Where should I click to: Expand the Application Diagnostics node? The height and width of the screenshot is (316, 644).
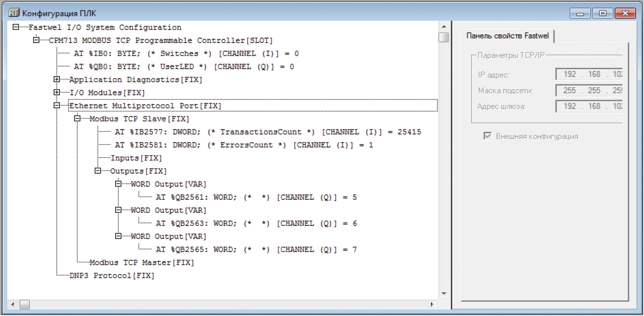(57, 79)
